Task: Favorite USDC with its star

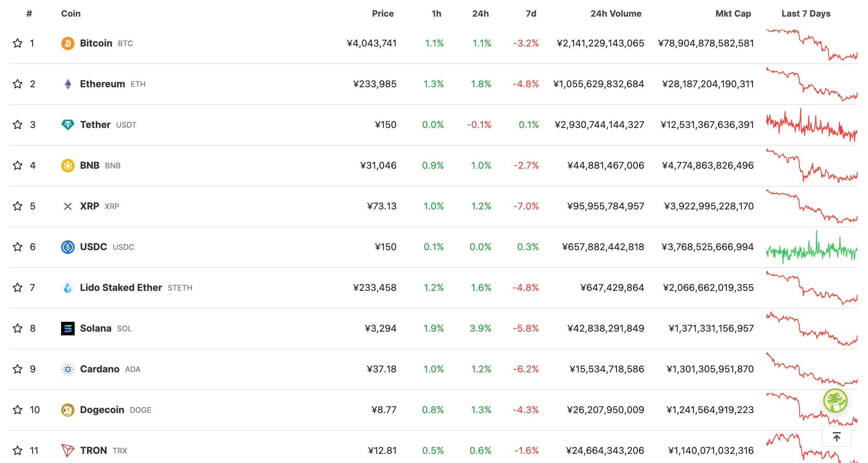Action: (x=18, y=247)
